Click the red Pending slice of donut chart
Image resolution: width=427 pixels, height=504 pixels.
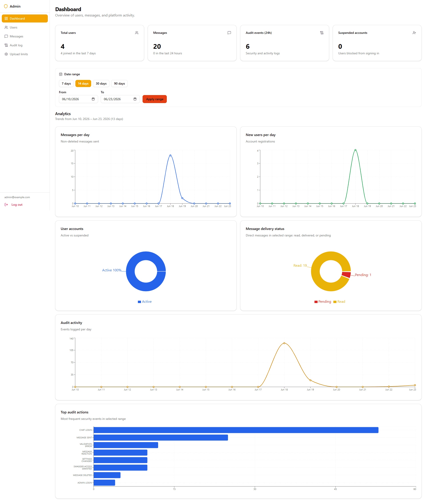346,274
